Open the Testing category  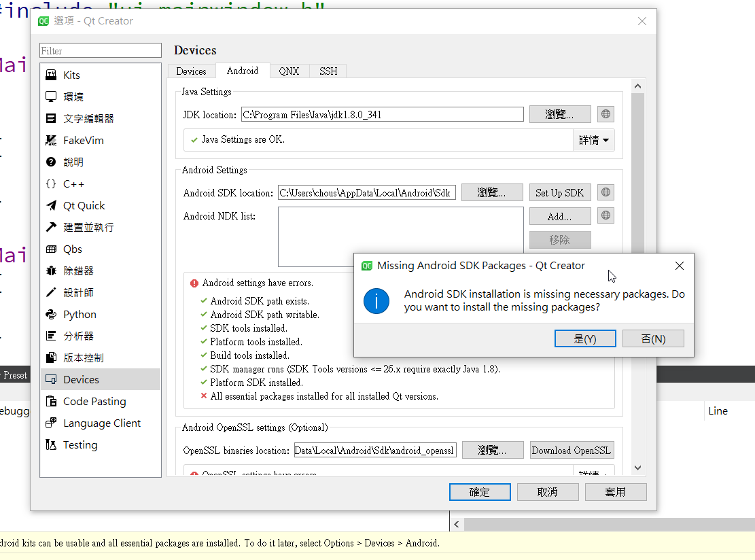pyautogui.click(x=100, y=445)
